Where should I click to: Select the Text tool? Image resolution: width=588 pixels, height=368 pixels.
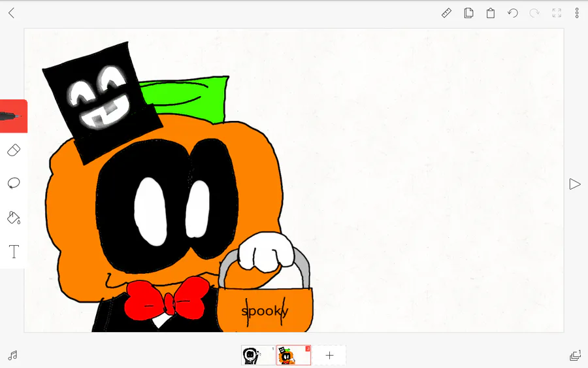(14, 252)
